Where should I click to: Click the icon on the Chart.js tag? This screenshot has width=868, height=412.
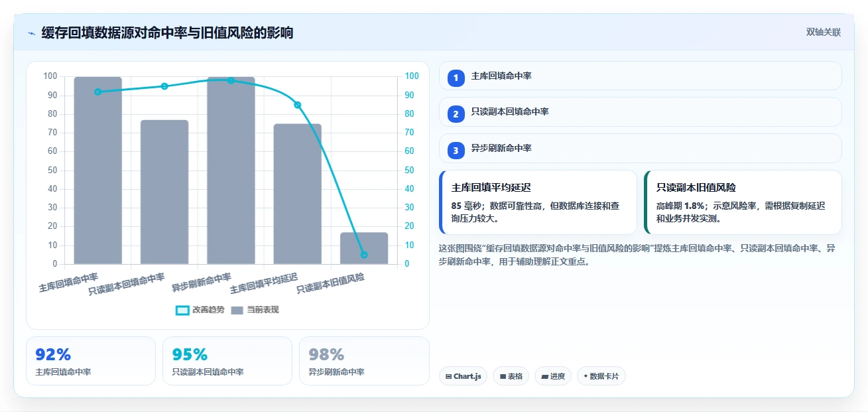point(449,376)
